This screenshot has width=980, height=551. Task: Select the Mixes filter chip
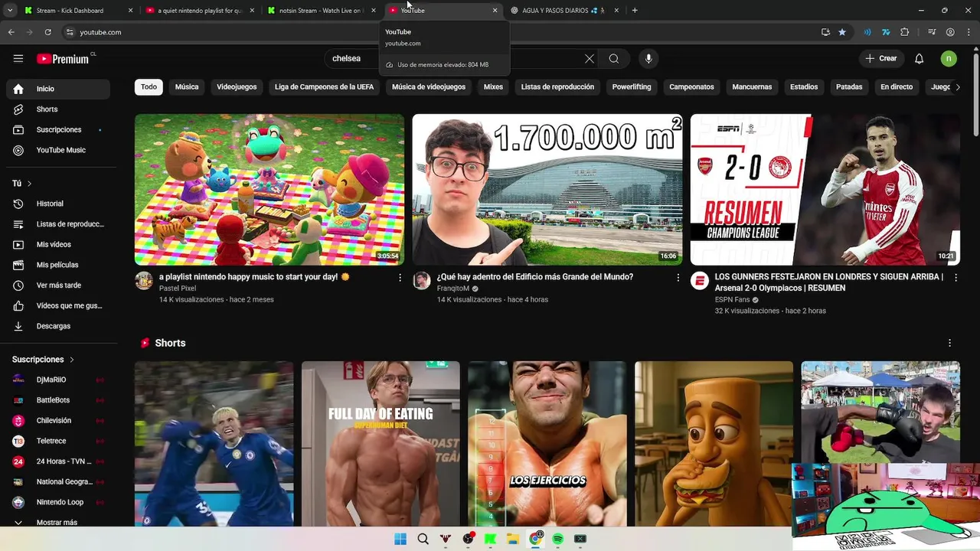tap(493, 87)
